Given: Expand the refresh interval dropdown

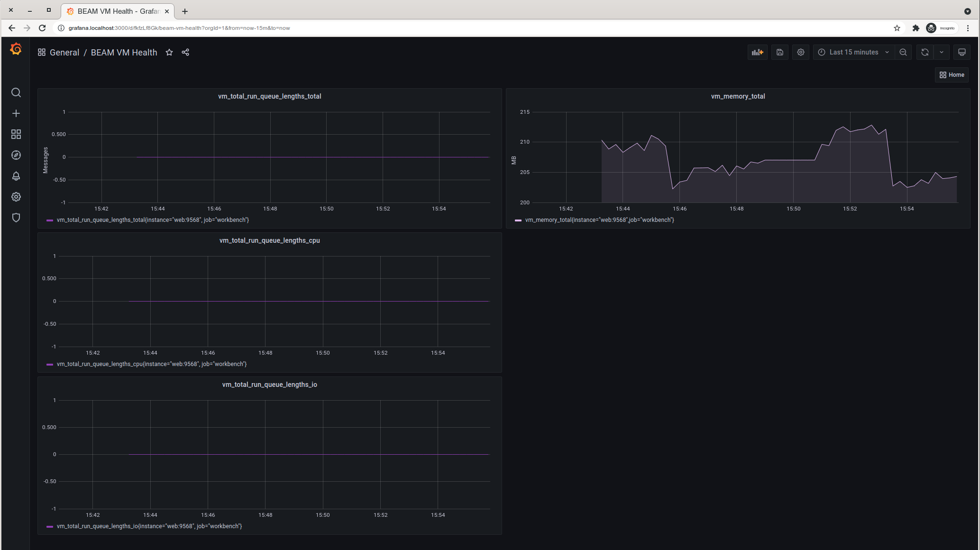Looking at the screenshot, I should 942,52.
